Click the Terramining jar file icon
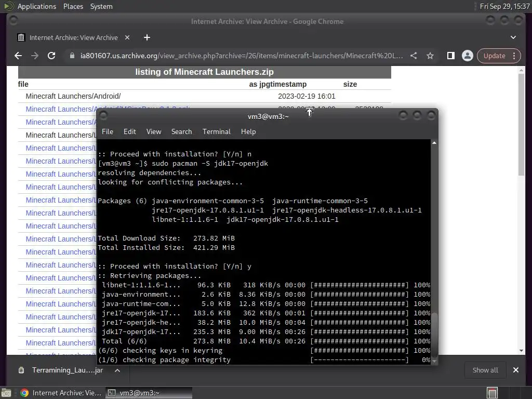Screen dimensions: 532x399 point(21,370)
